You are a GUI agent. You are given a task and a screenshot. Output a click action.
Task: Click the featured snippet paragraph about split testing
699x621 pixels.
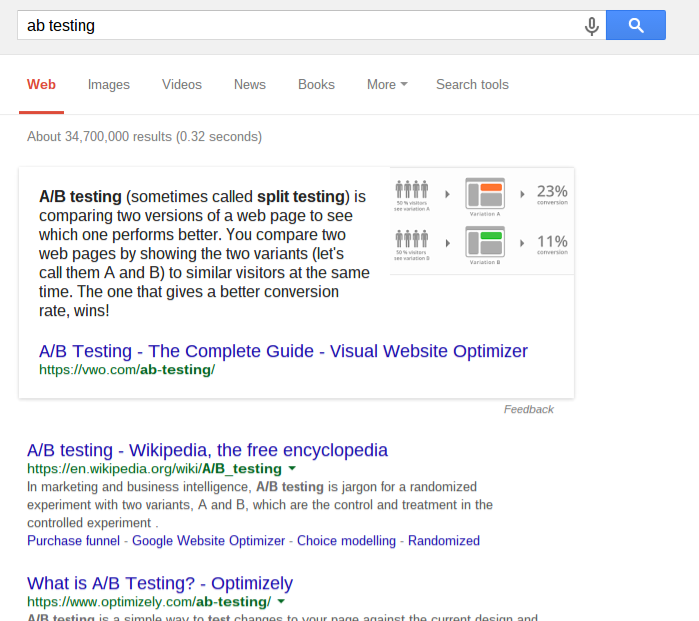click(204, 254)
